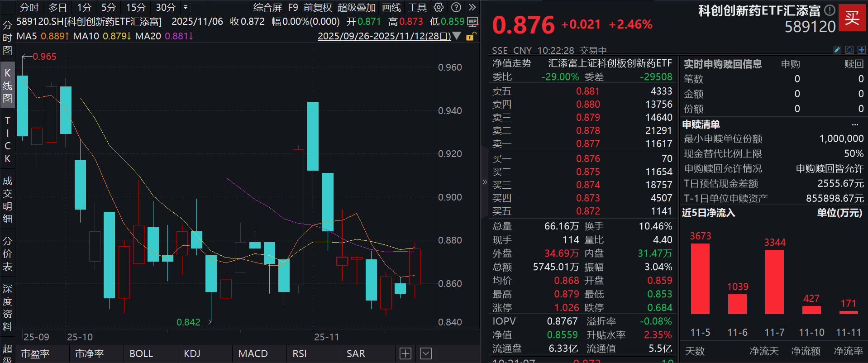This screenshot has height=363, width=868.
Task: Click the 天数 column header
Action: pos(695,351)
